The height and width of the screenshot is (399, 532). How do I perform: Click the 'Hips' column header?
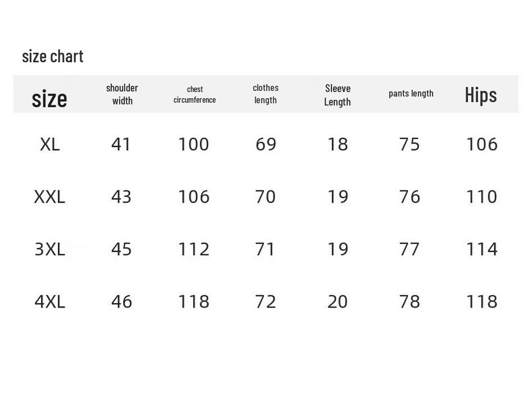(x=481, y=95)
